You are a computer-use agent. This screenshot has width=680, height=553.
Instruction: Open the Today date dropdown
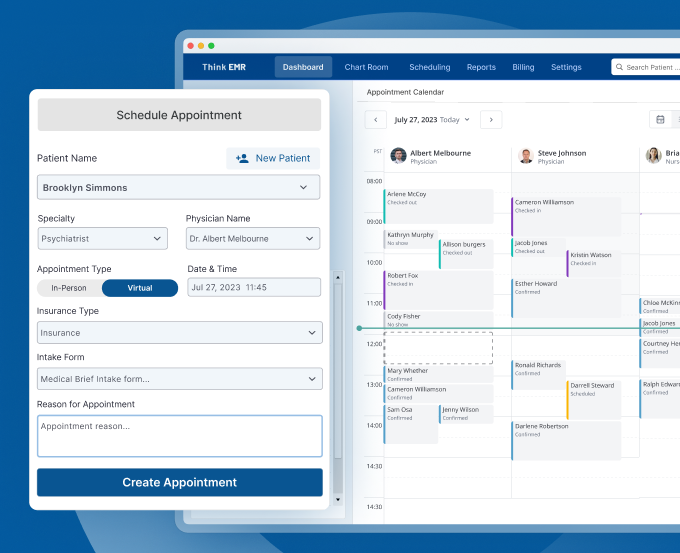click(466, 120)
